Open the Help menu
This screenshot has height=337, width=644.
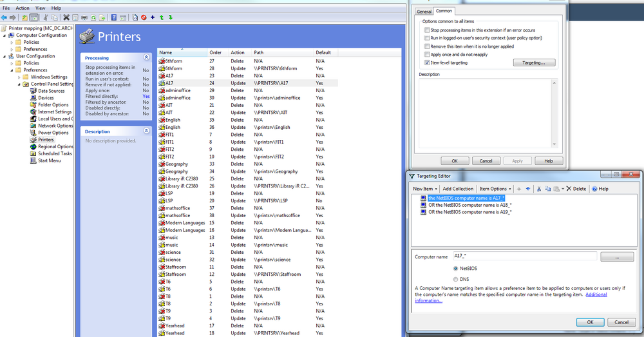tap(56, 8)
